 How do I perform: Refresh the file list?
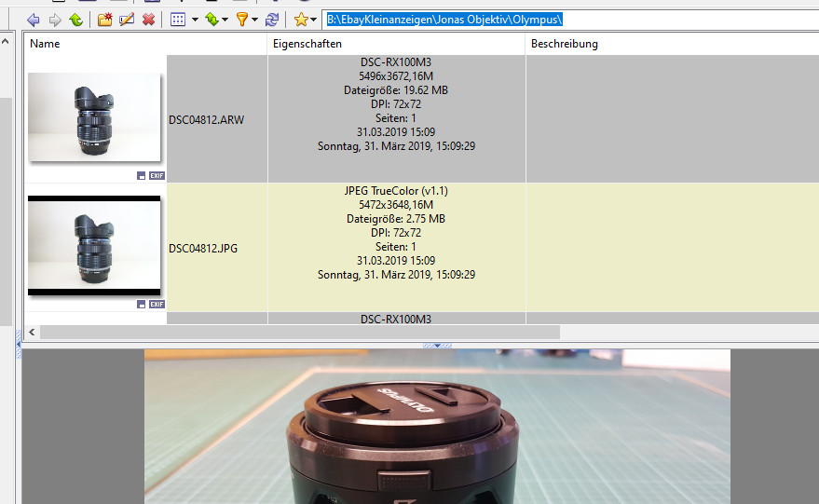[271, 20]
